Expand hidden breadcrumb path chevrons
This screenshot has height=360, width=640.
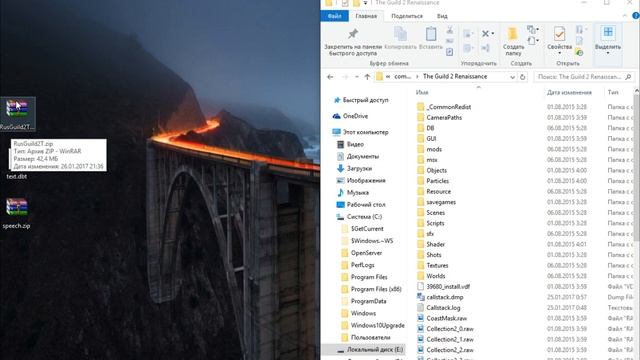pos(388,76)
